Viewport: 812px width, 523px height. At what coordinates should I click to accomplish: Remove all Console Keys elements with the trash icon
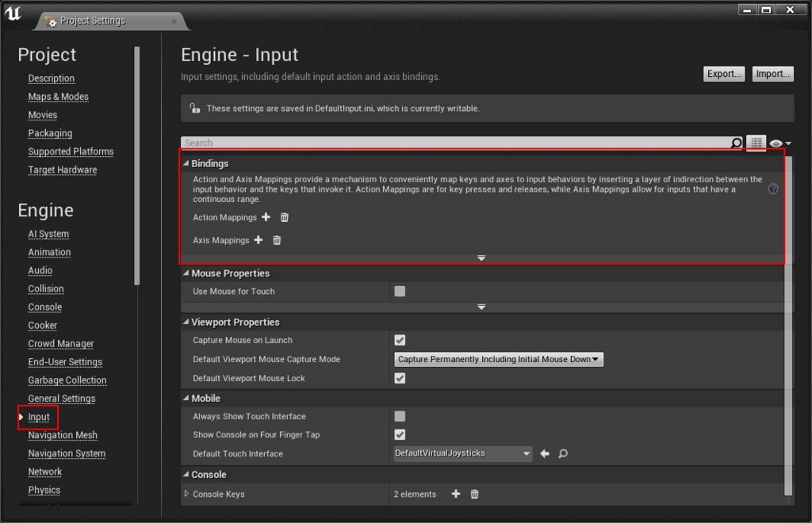474,494
